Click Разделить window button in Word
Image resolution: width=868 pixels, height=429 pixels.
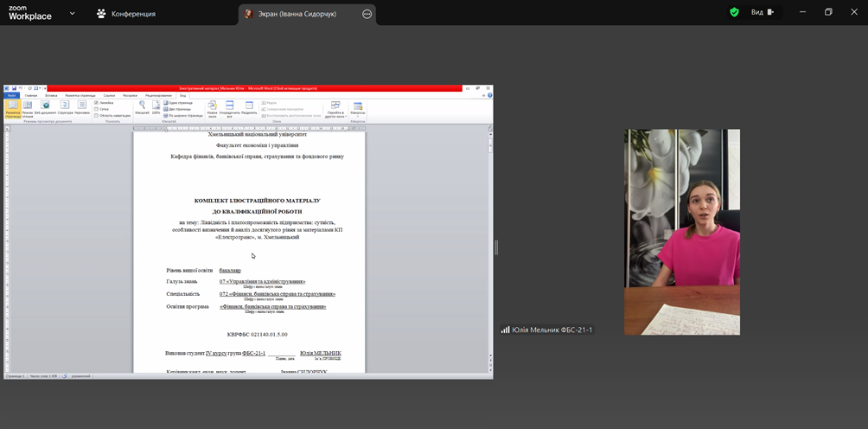pyautogui.click(x=249, y=107)
